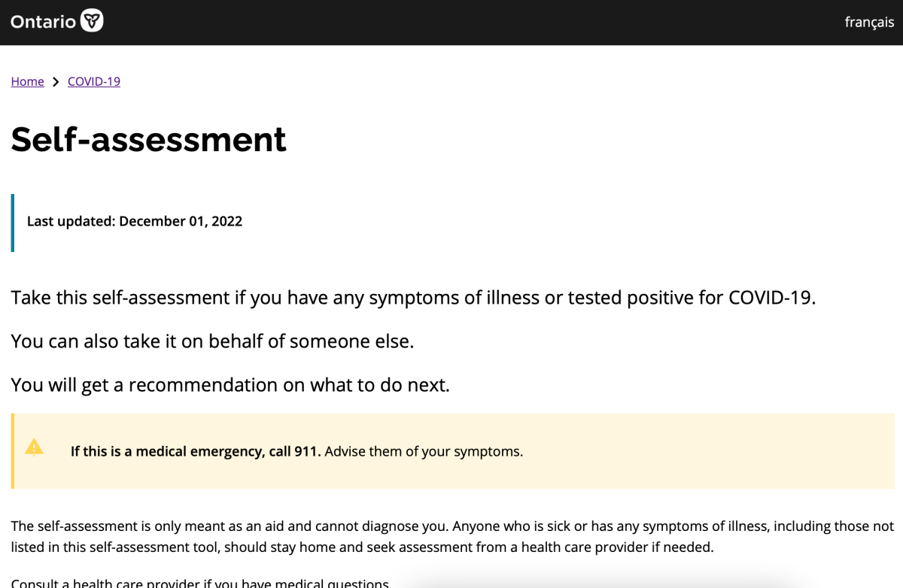Click the 'Take this self-assessment' sentence
This screenshot has height=588, width=903.
(x=413, y=298)
